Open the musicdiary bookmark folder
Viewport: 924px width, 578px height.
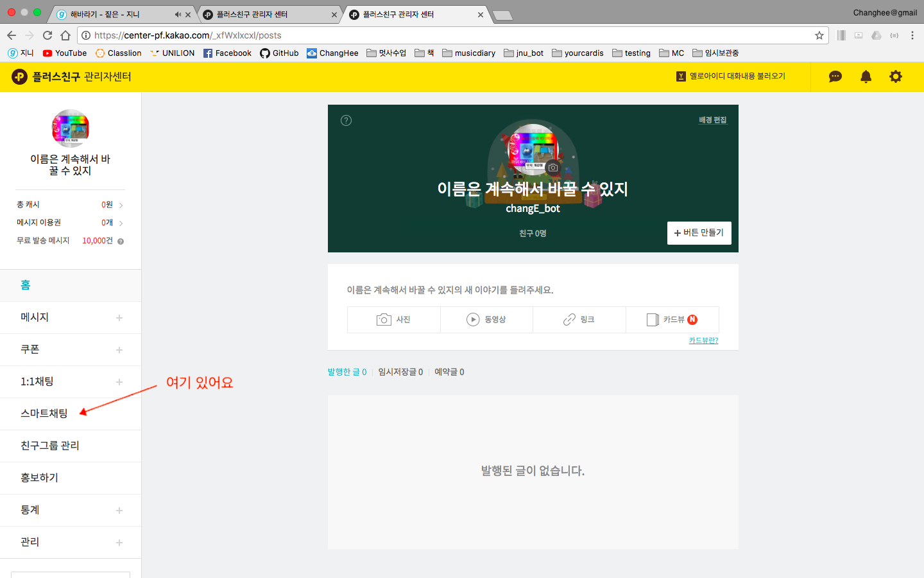pos(468,53)
